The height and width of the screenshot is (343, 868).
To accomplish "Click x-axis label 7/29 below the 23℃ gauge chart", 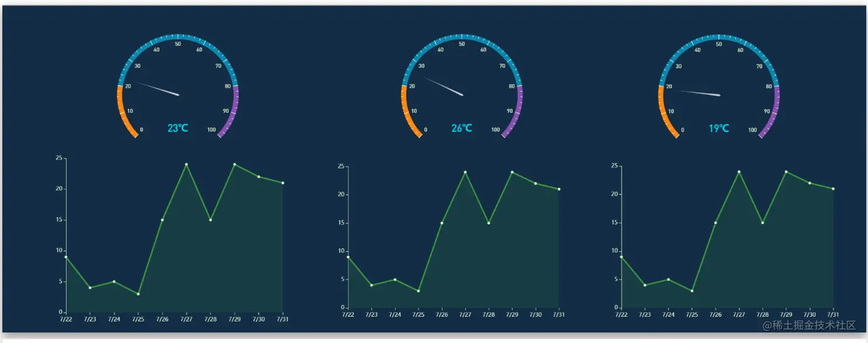I will click(x=235, y=319).
